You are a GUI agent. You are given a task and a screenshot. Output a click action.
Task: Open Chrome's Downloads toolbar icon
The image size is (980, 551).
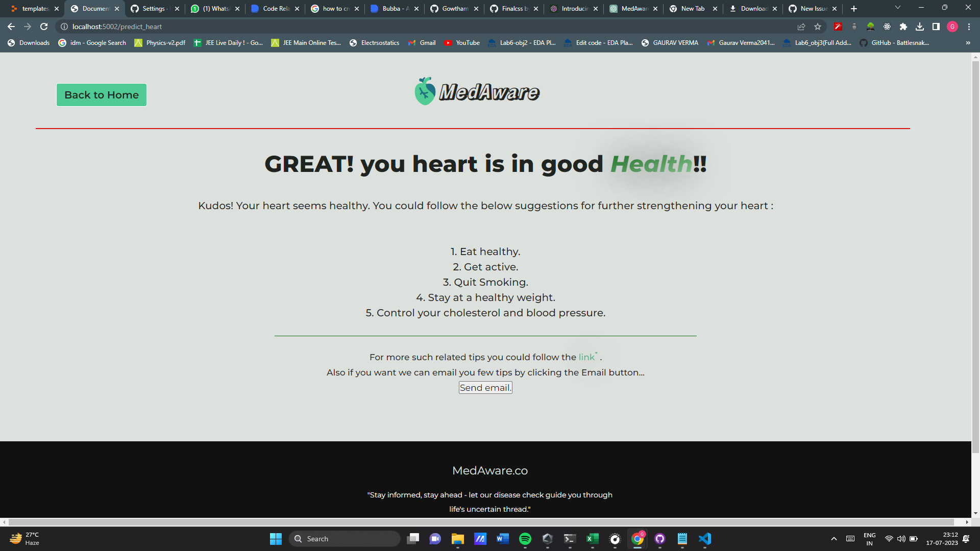920,27
